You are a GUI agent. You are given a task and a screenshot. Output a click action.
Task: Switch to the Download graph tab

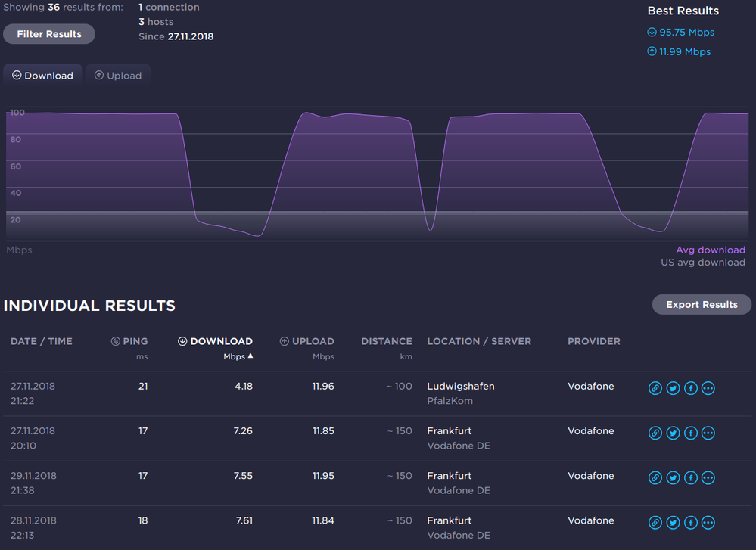pos(43,76)
